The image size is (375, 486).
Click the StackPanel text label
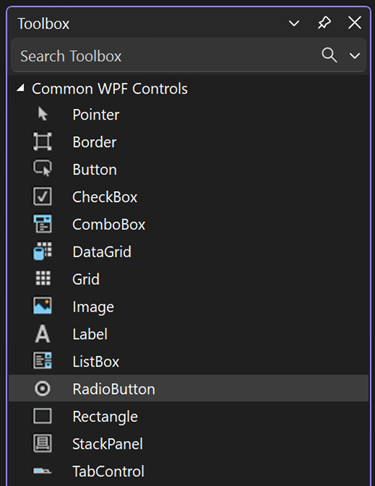click(x=108, y=444)
